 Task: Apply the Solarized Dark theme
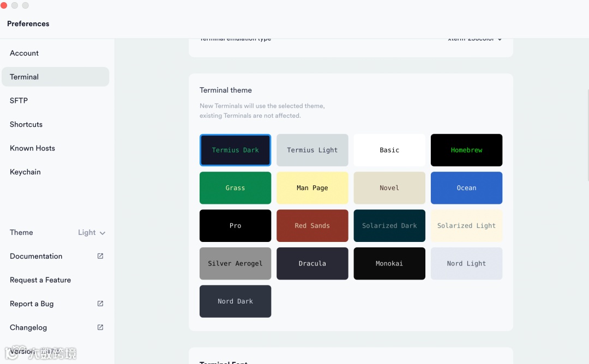click(389, 226)
